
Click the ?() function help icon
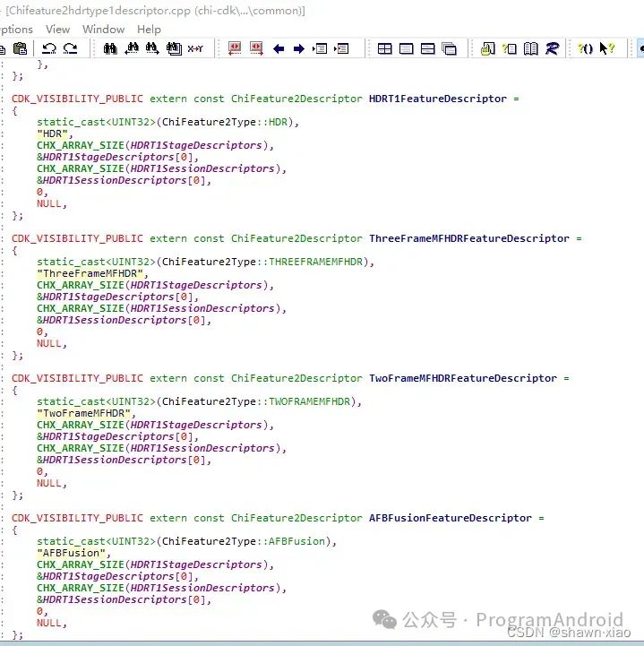click(x=585, y=48)
